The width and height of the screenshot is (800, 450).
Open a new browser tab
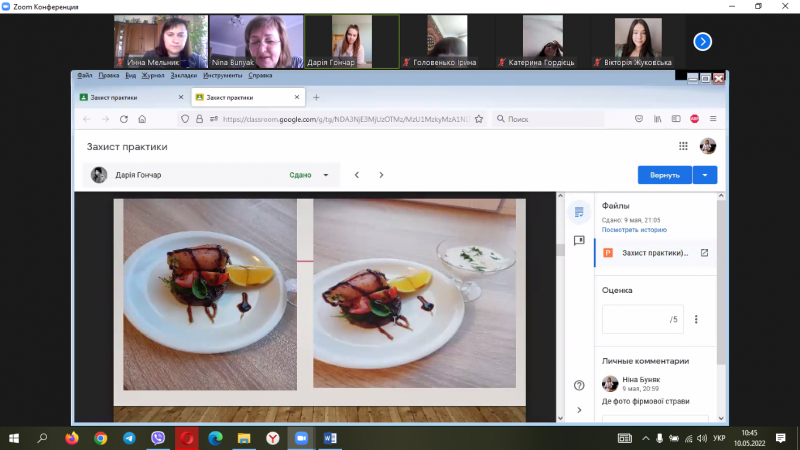[316, 97]
